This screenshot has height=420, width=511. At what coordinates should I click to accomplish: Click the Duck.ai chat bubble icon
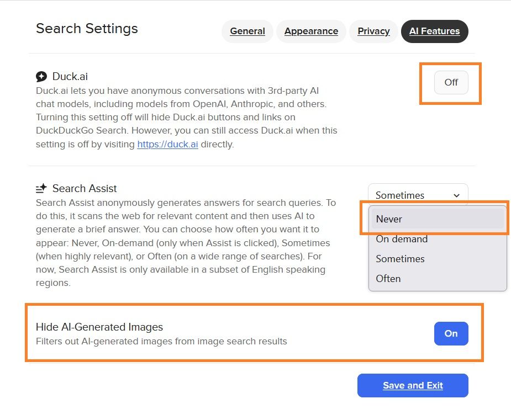click(x=41, y=77)
